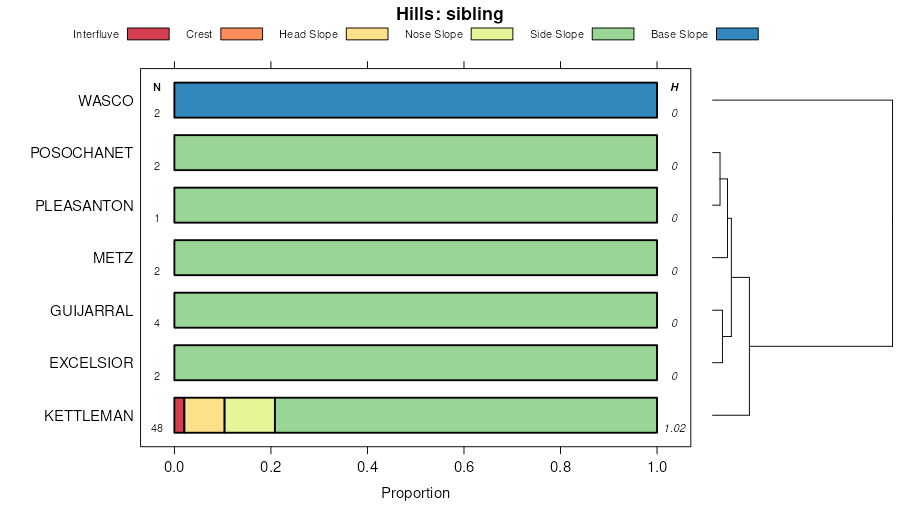Click the KETTLEMAN row label
The width and height of the screenshot is (900, 520).
pyautogui.click(x=89, y=415)
